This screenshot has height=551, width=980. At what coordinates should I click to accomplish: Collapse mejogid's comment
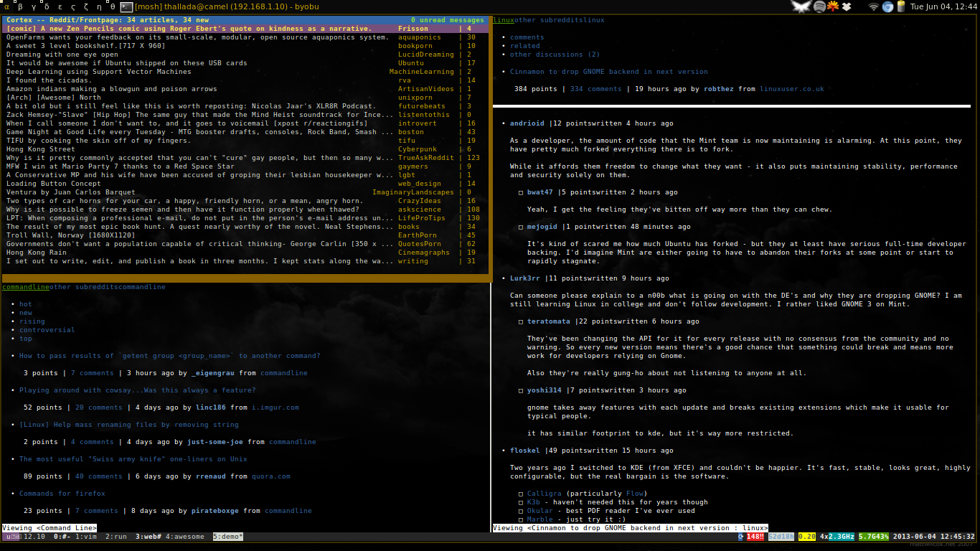(521, 226)
